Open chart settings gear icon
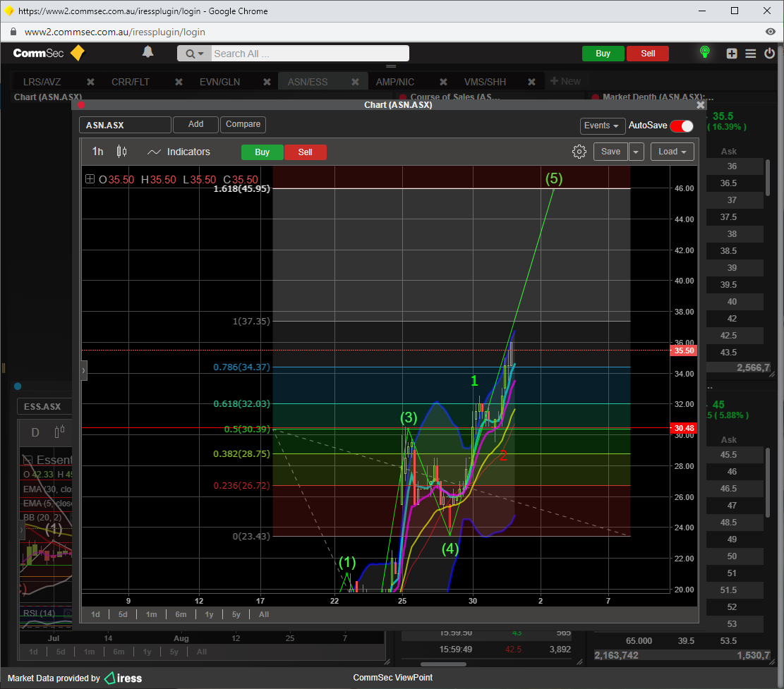The width and height of the screenshot is (784, 689). tap(579, 152)
